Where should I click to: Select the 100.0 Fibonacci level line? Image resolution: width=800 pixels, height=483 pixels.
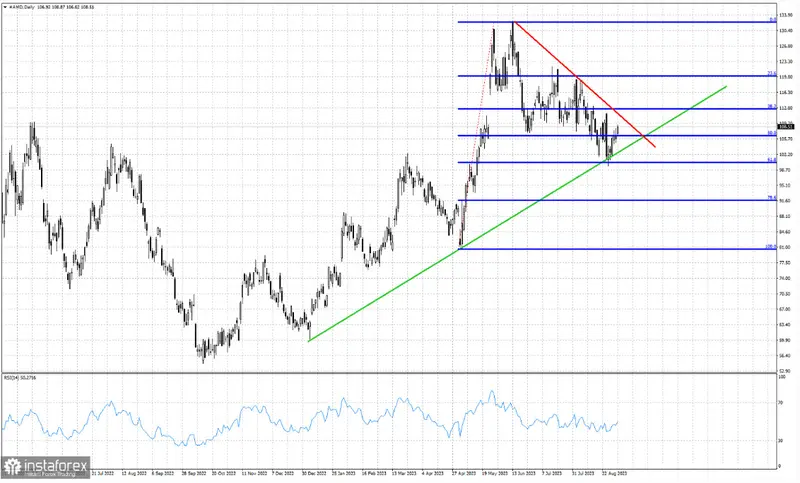pyautogui.click(x=620, y=249)
